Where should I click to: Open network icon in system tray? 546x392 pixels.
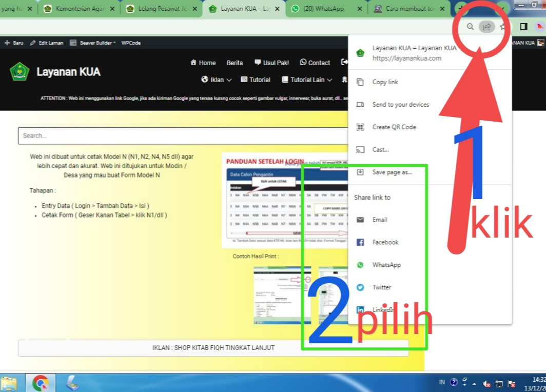click(499, 384)
